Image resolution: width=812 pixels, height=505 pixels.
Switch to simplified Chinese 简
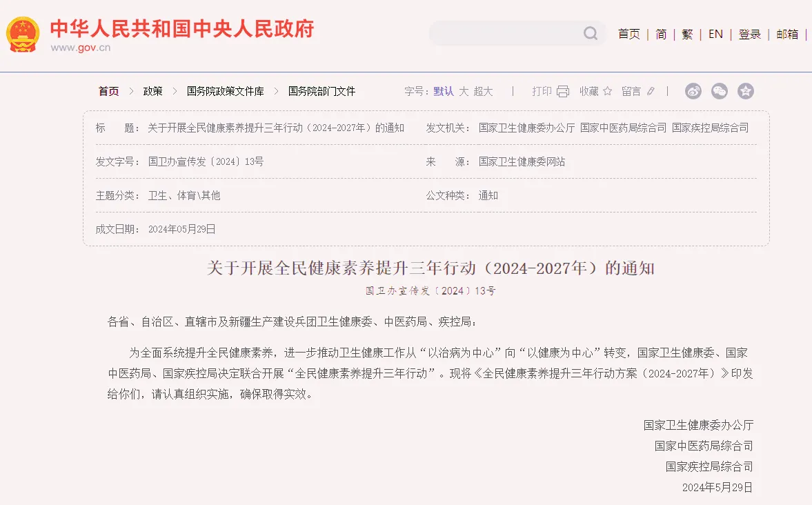coord(661,34)
